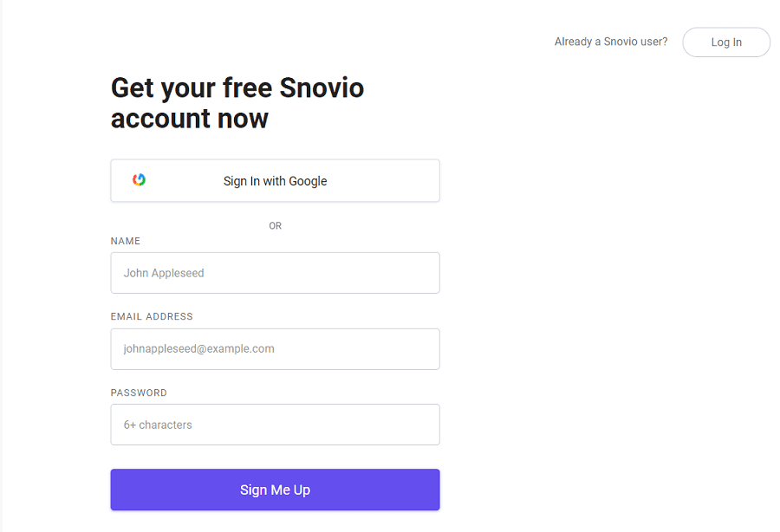Click the 'Sign In with Google' label text

coord(275,181)
